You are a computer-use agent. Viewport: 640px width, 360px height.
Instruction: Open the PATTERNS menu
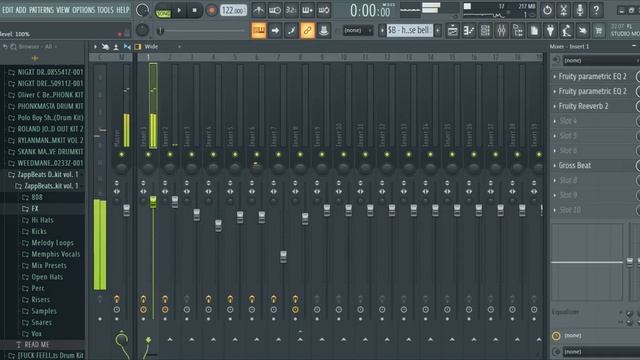41,10
